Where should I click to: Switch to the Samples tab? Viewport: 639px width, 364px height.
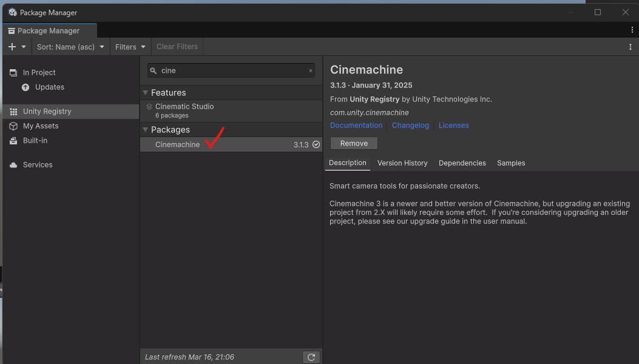pos(511,163)
